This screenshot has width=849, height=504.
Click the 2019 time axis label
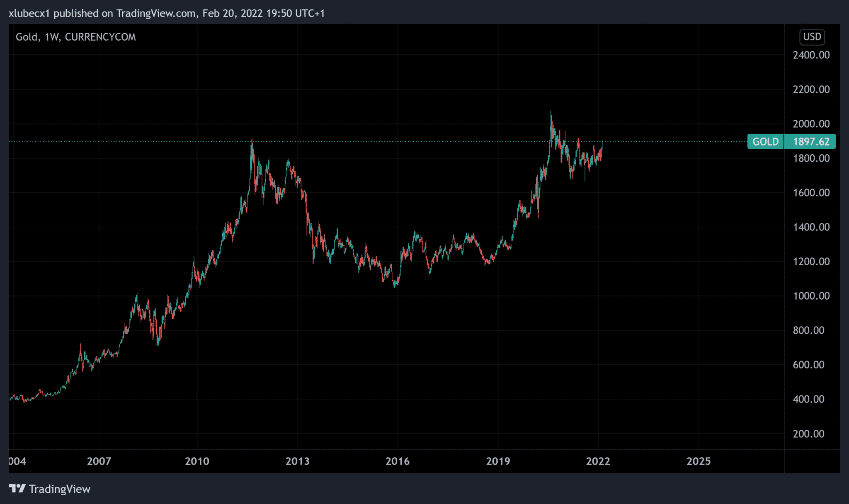click(498, 461)
